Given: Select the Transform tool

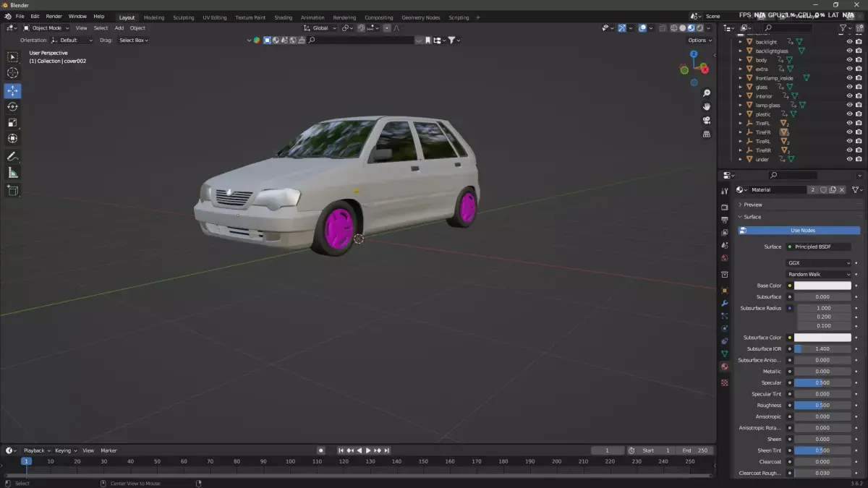Looking at the screenshot, I should coord(13,139).
